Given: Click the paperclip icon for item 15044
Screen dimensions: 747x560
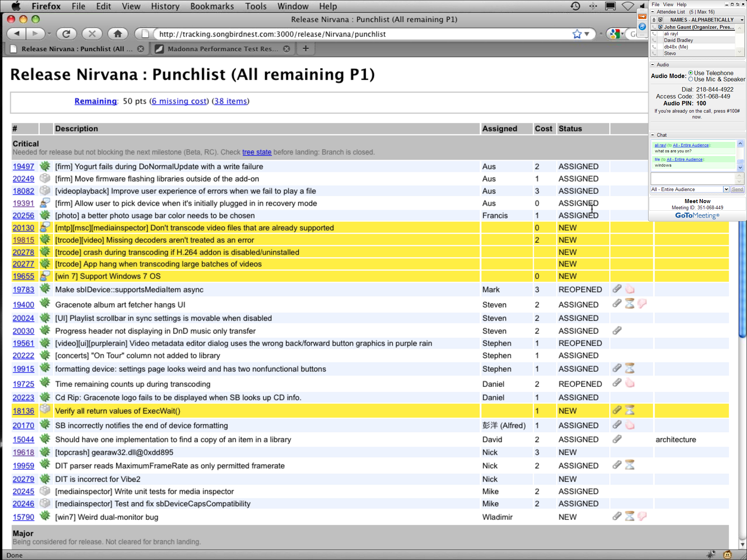Looking at the screenshot, I should pyautogui.click(x=617, y=439).
